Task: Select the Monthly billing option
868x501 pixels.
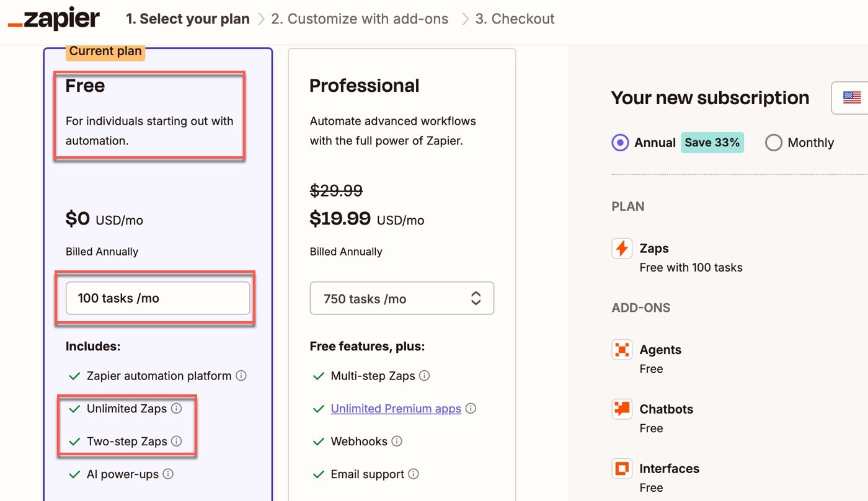Action: pos(774,143)
